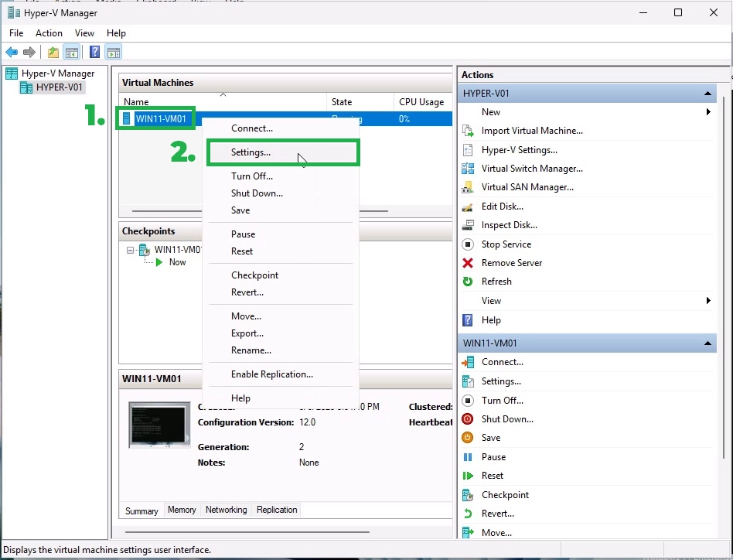Screen dimensions: 733x560
Task: Click the Revert icon in Actions pane
Action: 468,514
